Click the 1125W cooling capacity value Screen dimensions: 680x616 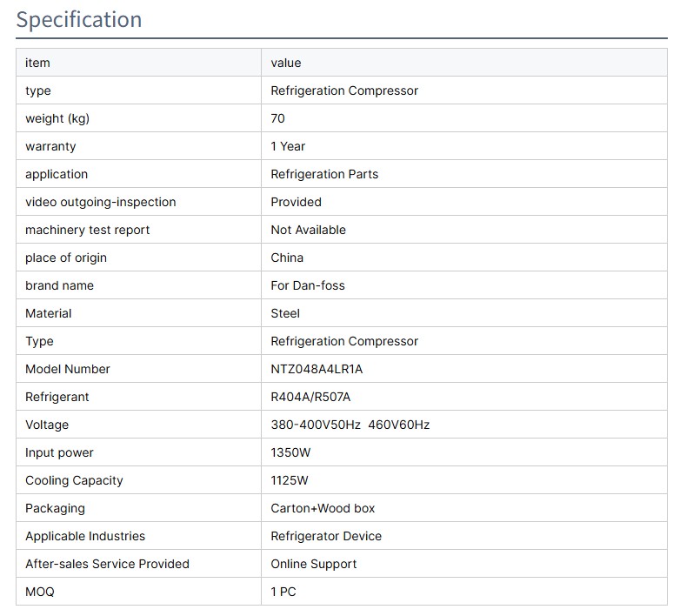290,480
